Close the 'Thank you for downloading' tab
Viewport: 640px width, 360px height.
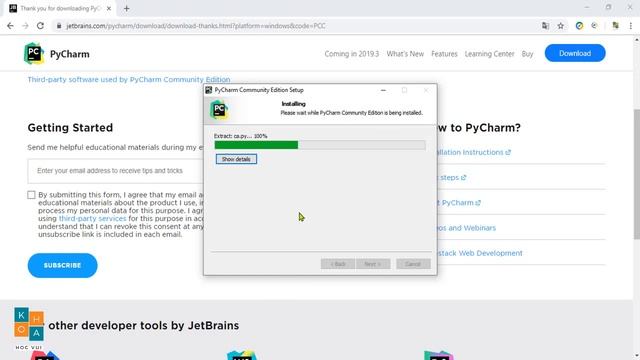click(109, 8)
